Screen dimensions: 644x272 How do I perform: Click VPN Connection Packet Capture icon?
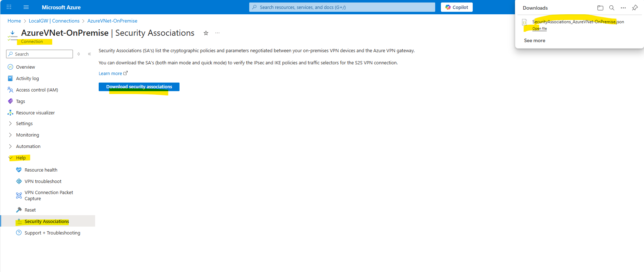coord(19,196)
